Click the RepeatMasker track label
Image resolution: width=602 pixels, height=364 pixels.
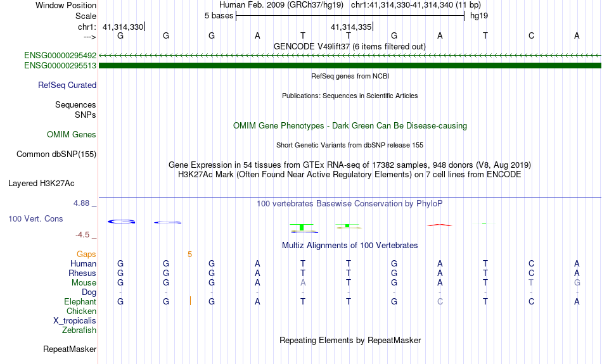tap(70, 349)
